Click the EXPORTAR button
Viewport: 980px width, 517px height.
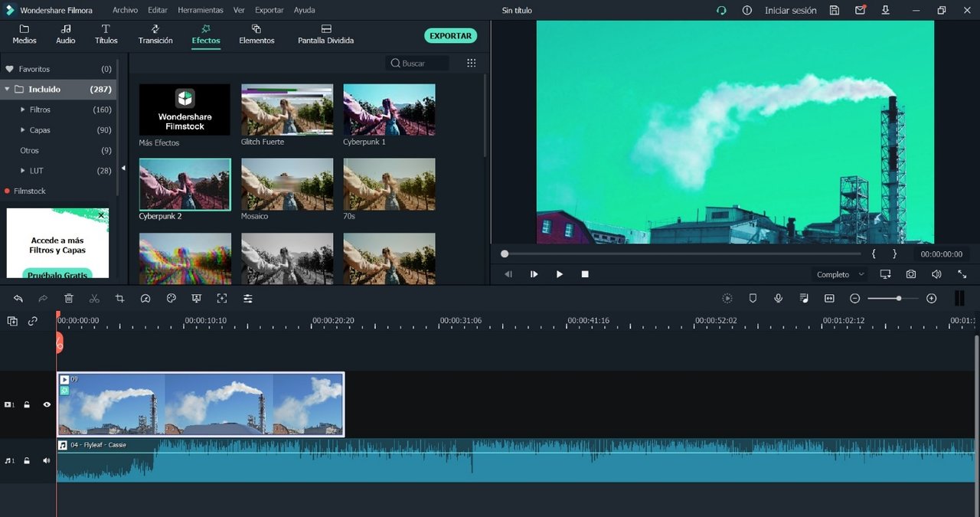pyautogui.click(x=450, y=36)
